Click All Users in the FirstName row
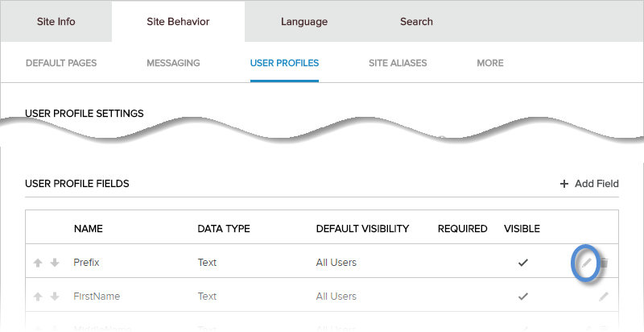 pyautogui.click(x=336, y=296)
